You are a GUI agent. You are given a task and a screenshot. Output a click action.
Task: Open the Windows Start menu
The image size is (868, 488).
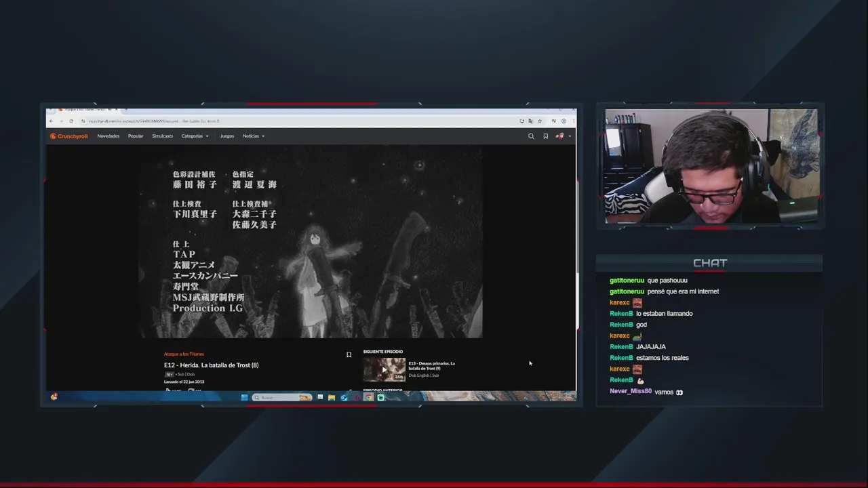(x=244, y=397)
